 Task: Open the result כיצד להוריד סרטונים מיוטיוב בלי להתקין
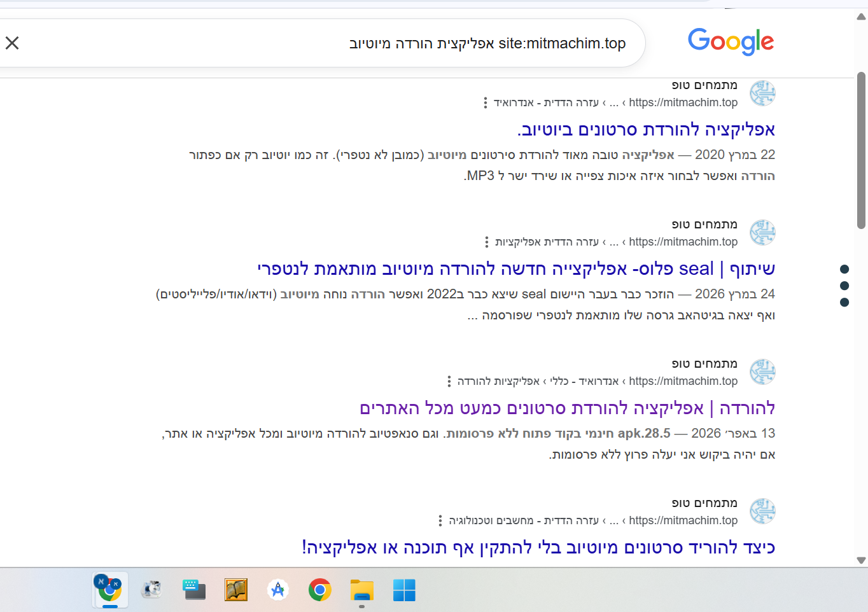point(538,548)
